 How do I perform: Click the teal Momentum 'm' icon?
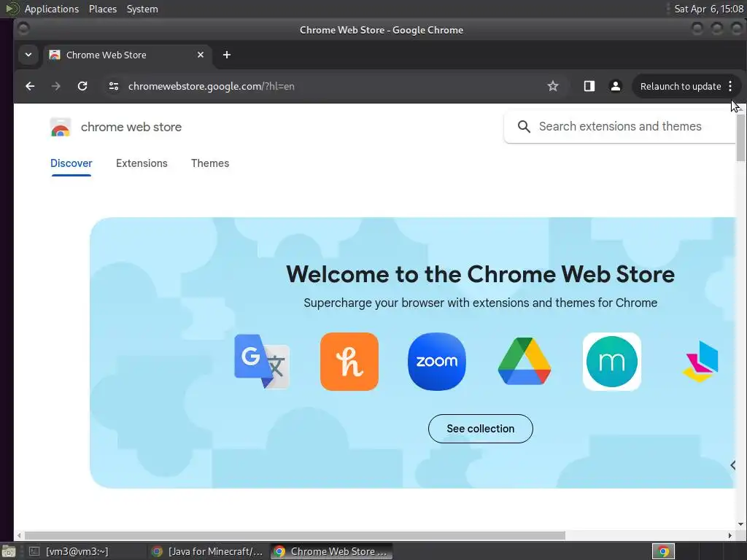click(612, 362)
